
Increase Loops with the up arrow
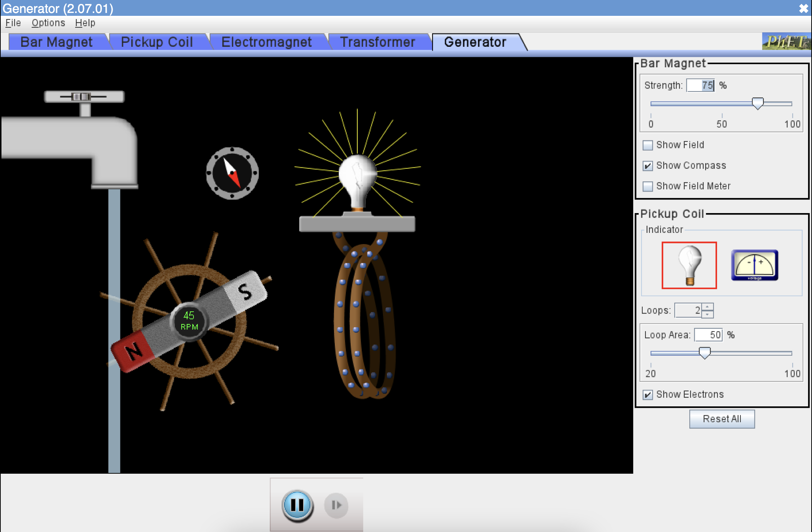click(707, 307)
